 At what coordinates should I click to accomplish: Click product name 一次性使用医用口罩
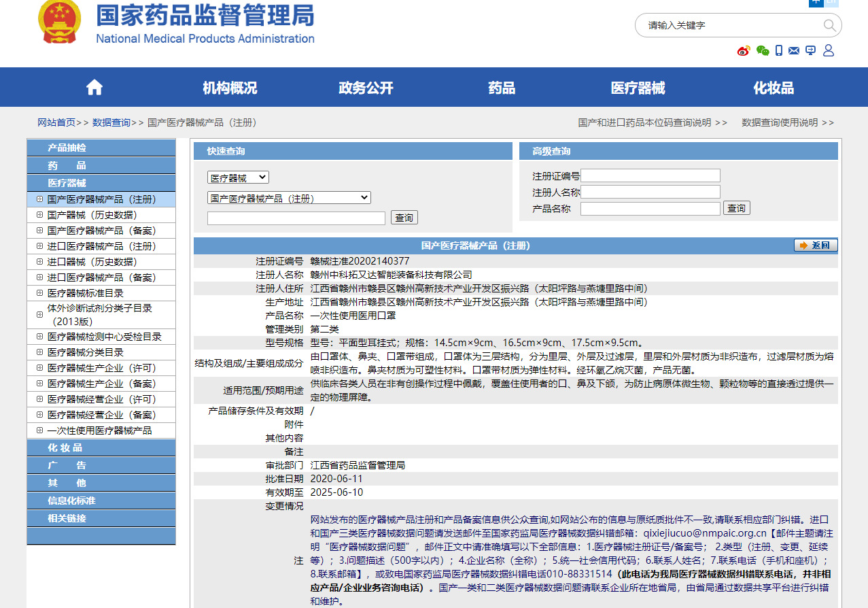point(353,316)
